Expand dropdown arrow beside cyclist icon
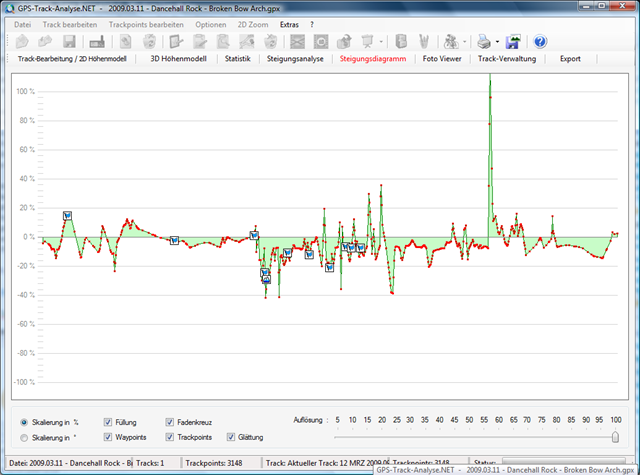The height and width of the screenshot is (475, 640). (464, 43)
